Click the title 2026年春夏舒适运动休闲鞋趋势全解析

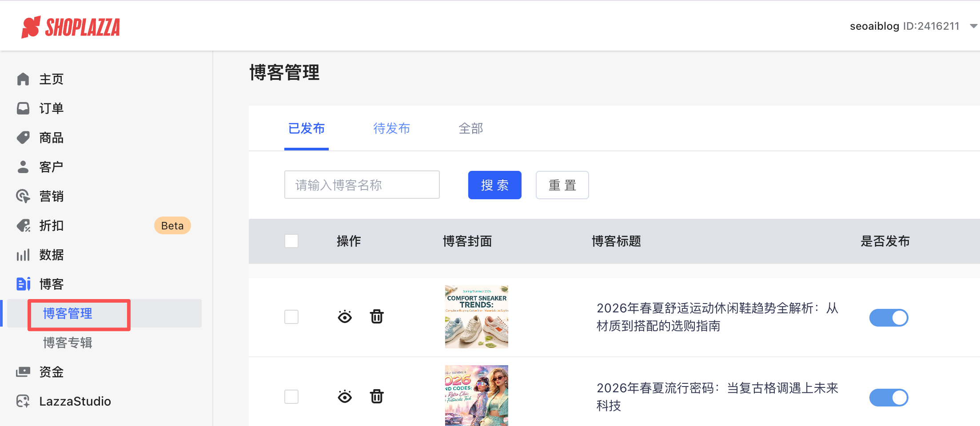point(717,317)
